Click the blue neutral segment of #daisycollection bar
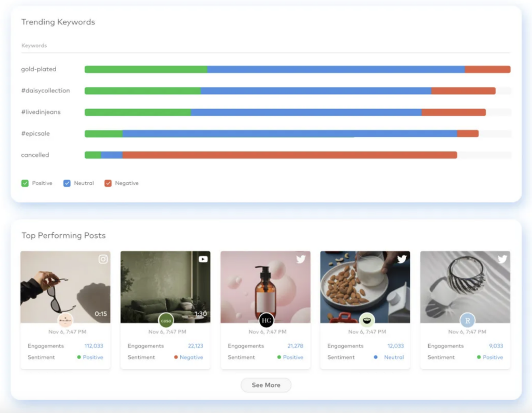 pos(316,90)
